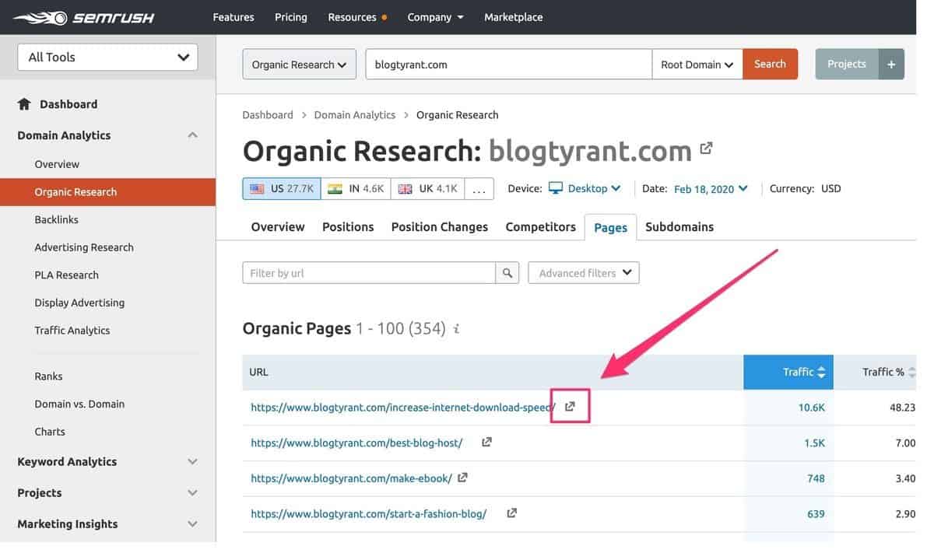
Task: Show more country databases (...)
Action: click(x=479, y=189)
